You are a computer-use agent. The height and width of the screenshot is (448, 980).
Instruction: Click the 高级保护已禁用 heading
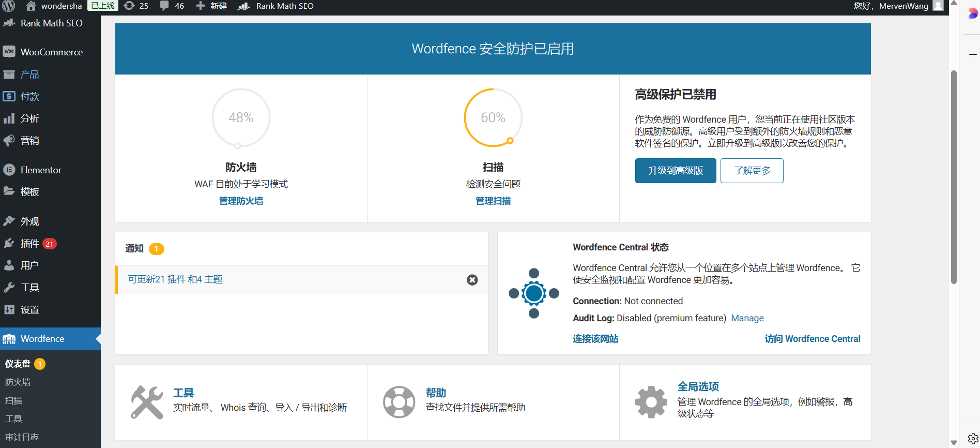pos(676,95)
